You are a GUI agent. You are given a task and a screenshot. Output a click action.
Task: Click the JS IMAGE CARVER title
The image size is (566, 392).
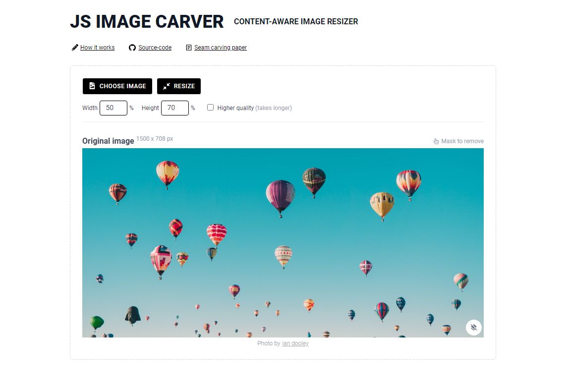coord(147,22)
